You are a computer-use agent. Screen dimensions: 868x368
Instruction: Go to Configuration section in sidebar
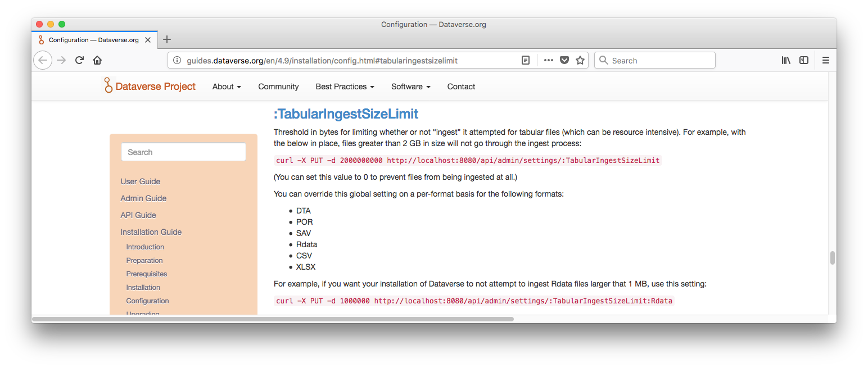click(x=147, y=301)
